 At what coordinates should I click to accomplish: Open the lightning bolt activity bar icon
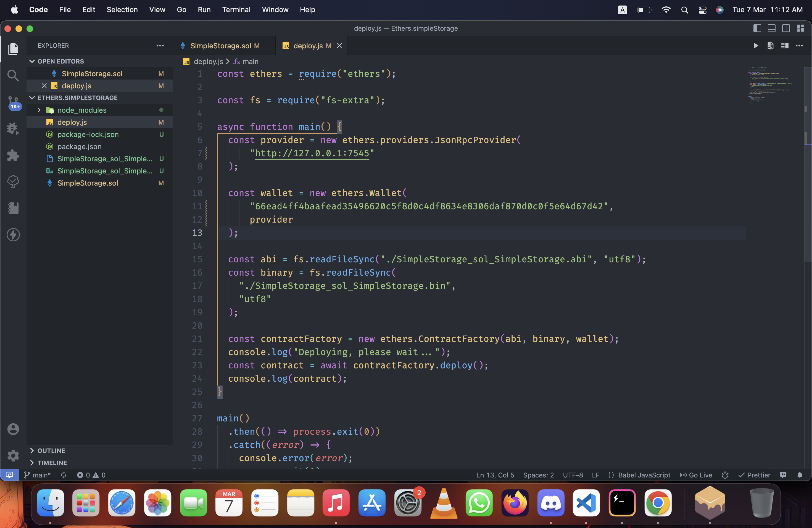coord(13,235)
